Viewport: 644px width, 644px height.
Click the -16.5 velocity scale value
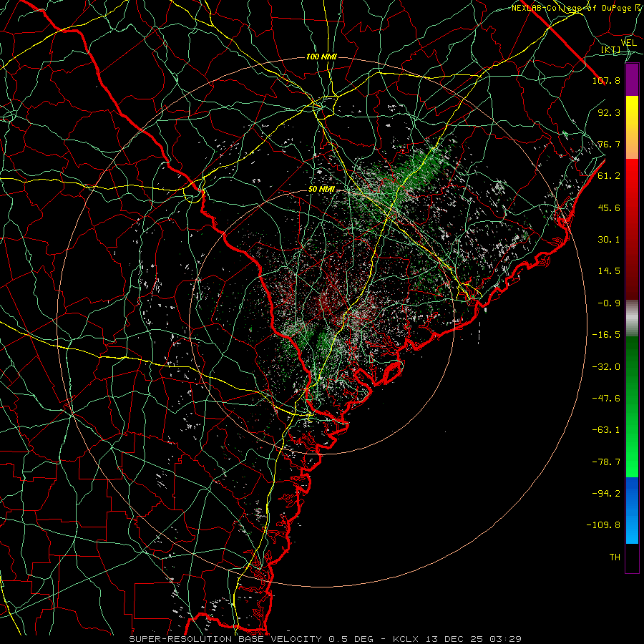[606, 335]
